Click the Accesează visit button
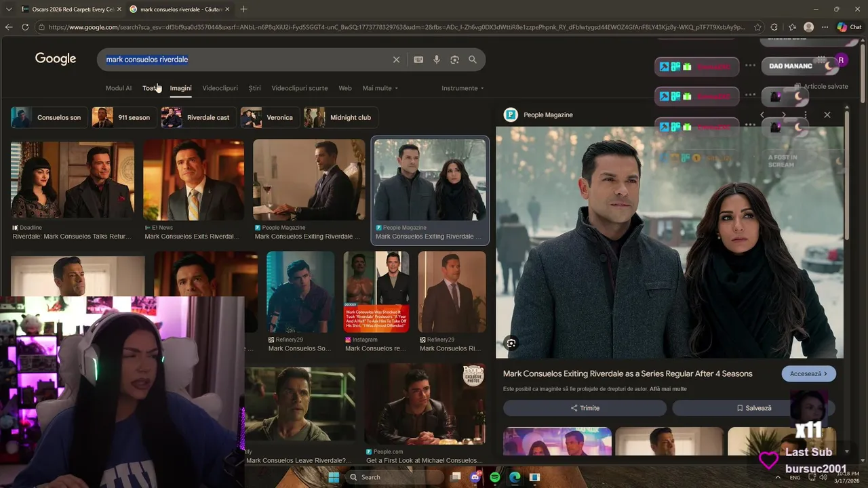Viewport: 868px width, 488px height. [808, 373]
